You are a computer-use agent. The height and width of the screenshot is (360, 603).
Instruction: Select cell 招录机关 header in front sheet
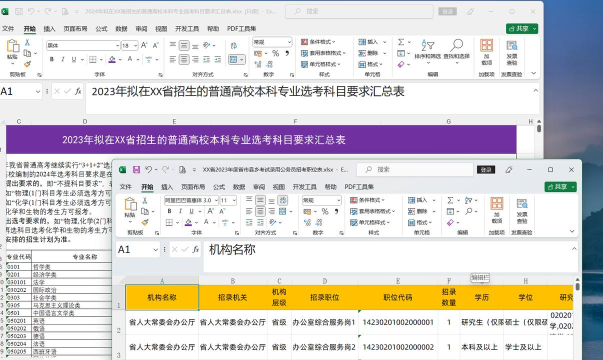coord(232,297)
